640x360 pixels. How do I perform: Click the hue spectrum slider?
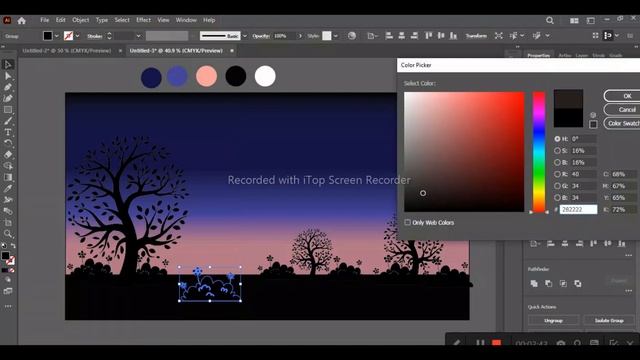tap(539, 152)
